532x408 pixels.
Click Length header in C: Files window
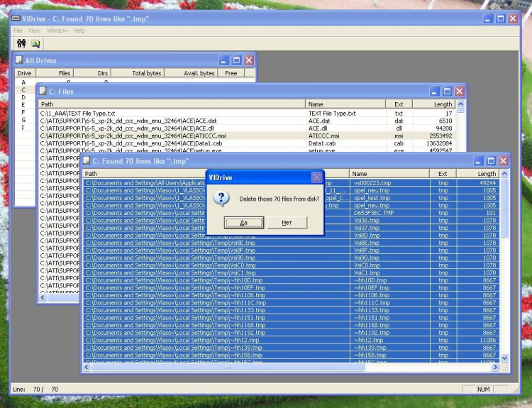(434, 104)
